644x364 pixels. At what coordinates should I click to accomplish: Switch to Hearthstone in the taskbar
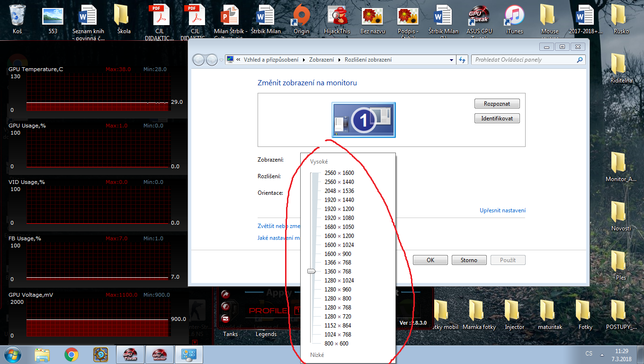click(101, 355)
